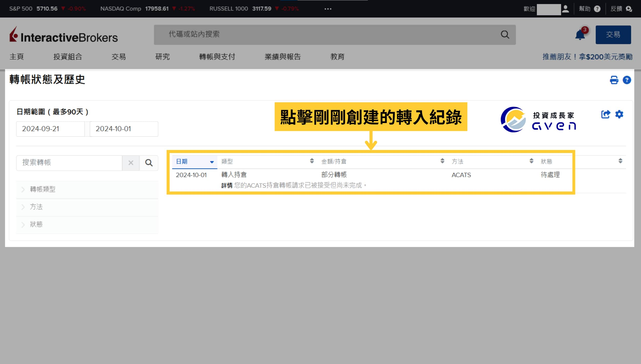Viewport: 641px width, 364px height.
Task: Expand the 方法 filter section
Action: [x=87, y=207]
